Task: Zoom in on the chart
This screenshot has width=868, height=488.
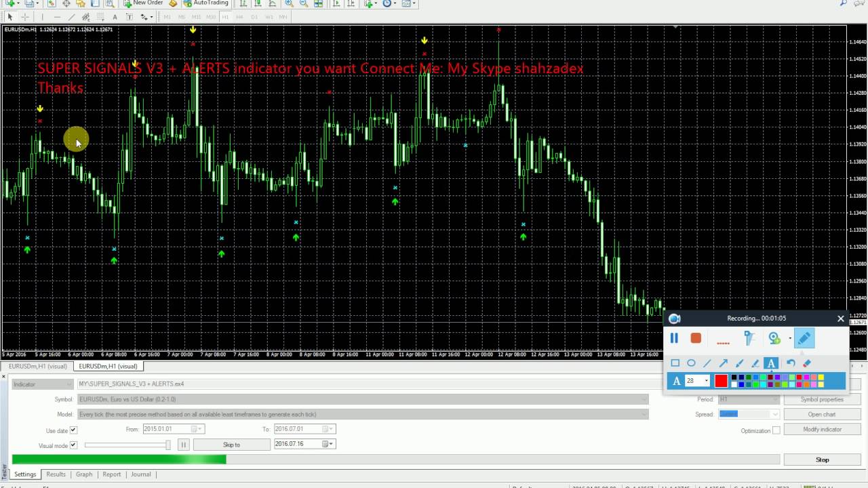Action: (290, 3)
